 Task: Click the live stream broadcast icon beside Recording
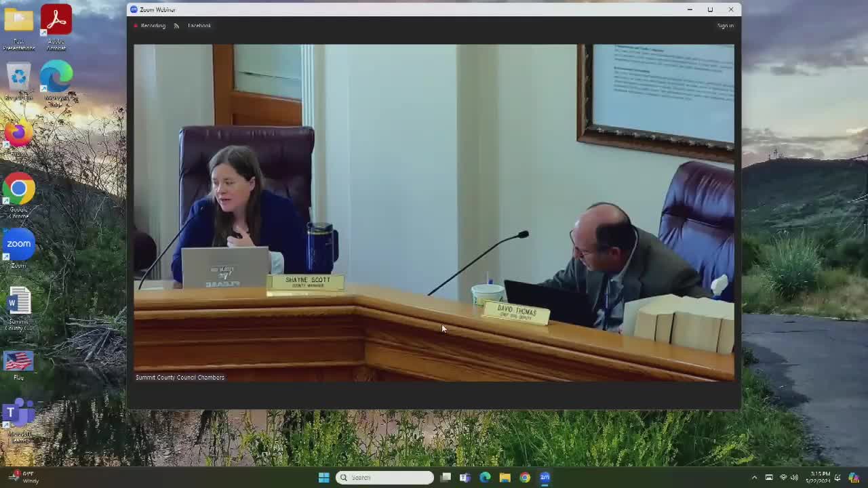pyautogui.click(x=176, y=25)
